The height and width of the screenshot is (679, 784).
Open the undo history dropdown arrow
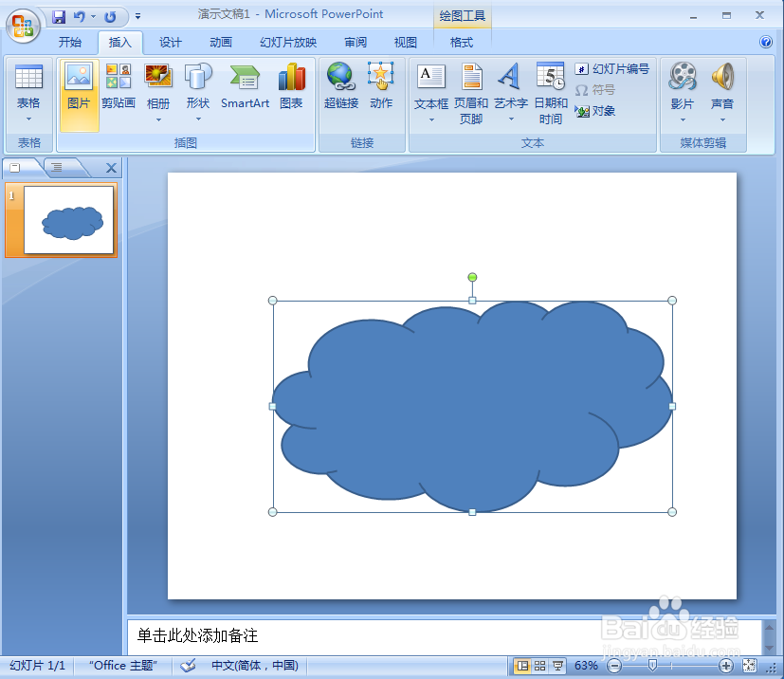94,17
